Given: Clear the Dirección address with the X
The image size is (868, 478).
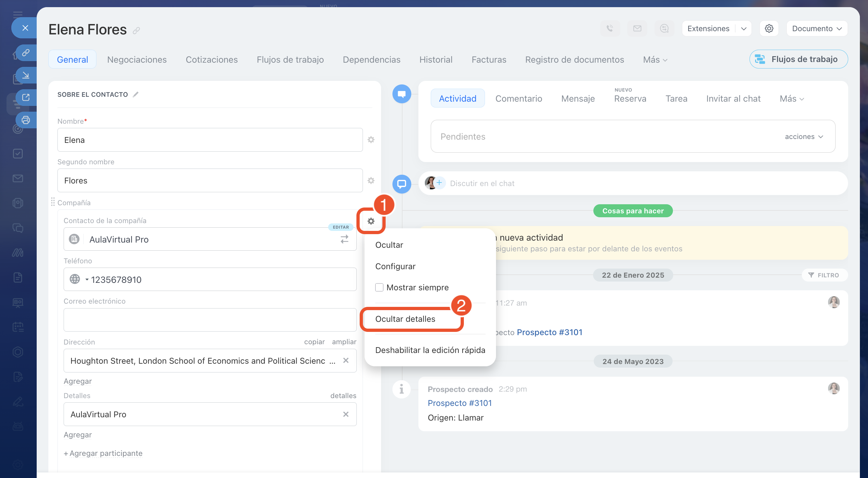Looking at the screenshot, I should click(345, 361).
